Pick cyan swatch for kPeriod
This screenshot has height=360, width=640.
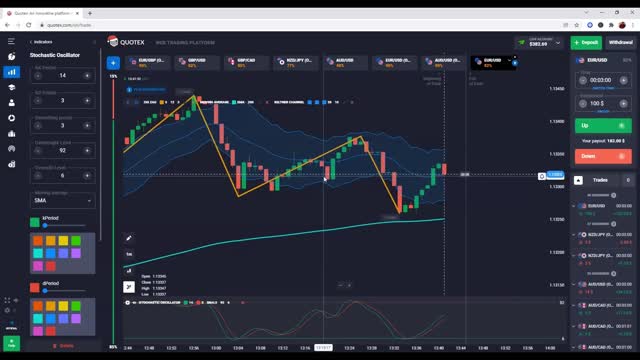pyautogui.click(x=38, y=253)
